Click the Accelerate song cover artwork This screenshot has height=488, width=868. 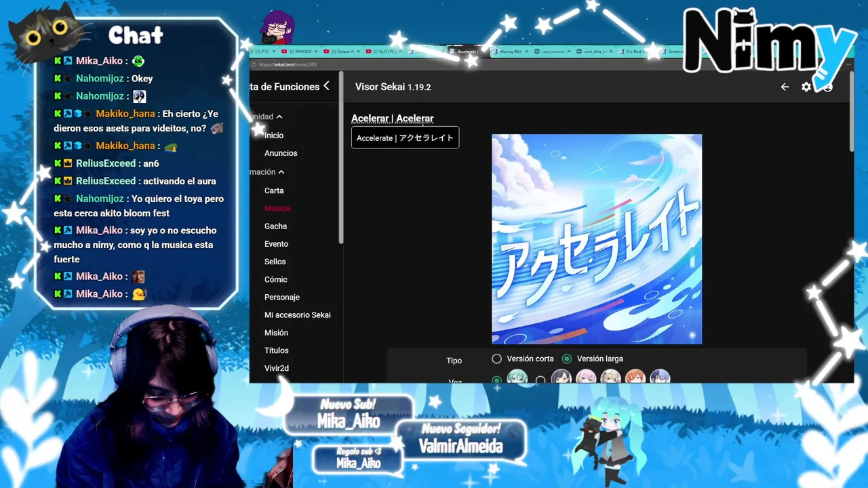tap(597, 239)
